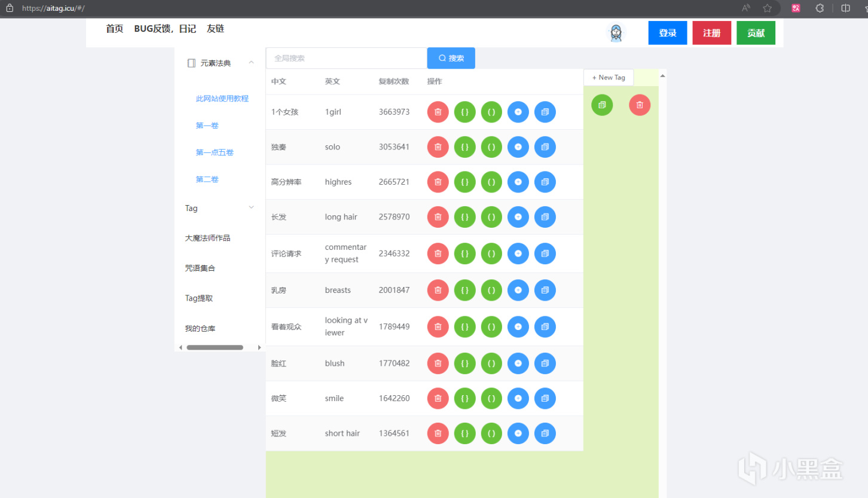
Task: Click the blue plus icon for 1girl
Action: click(518, 112)
